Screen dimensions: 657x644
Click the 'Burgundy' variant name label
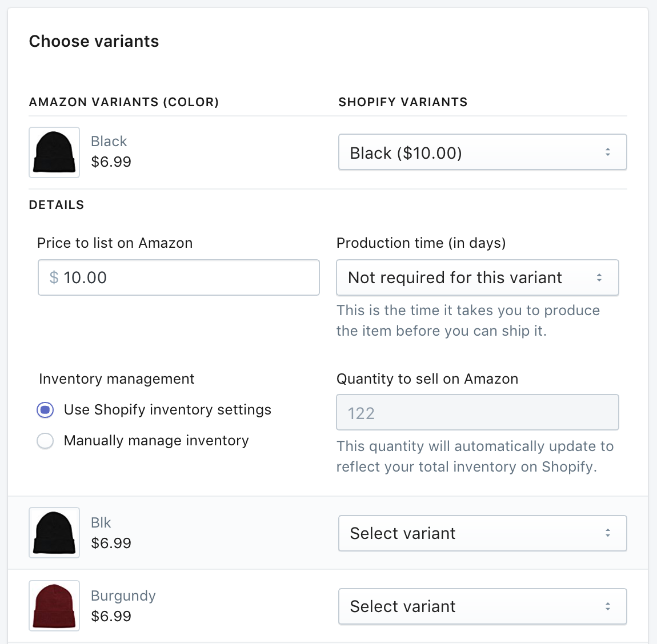(123, 595)
